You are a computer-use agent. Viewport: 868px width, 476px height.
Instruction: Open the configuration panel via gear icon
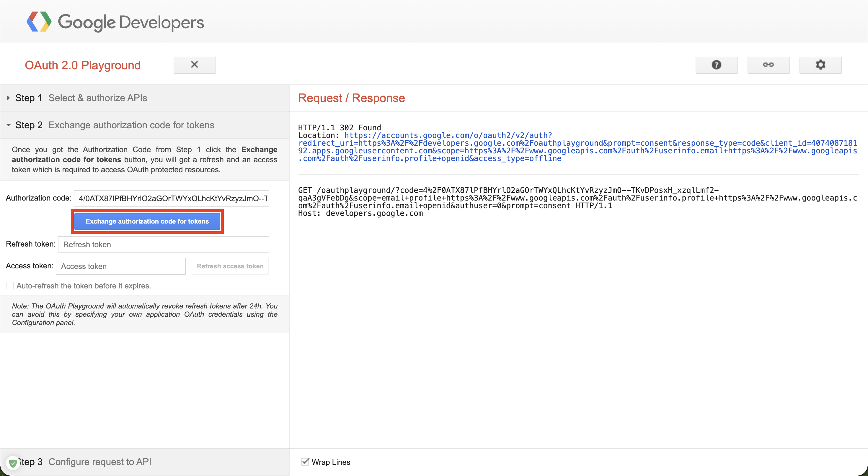820,65
